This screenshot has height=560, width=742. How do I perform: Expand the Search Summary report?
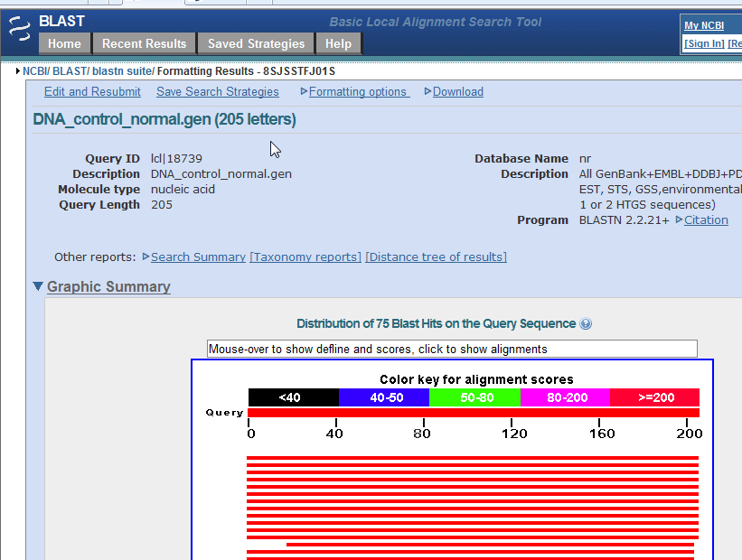pos(194,257)
